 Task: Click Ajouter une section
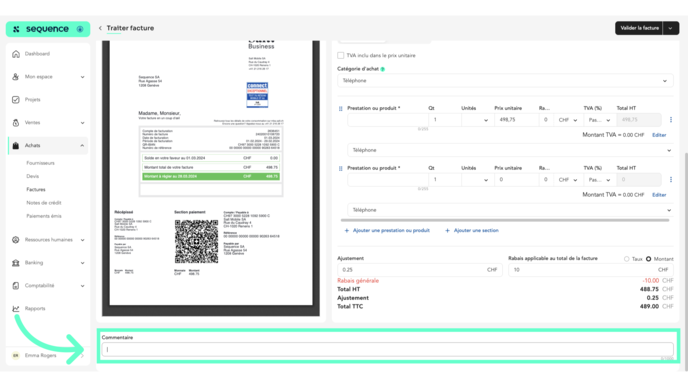click(x=472, y=230)
